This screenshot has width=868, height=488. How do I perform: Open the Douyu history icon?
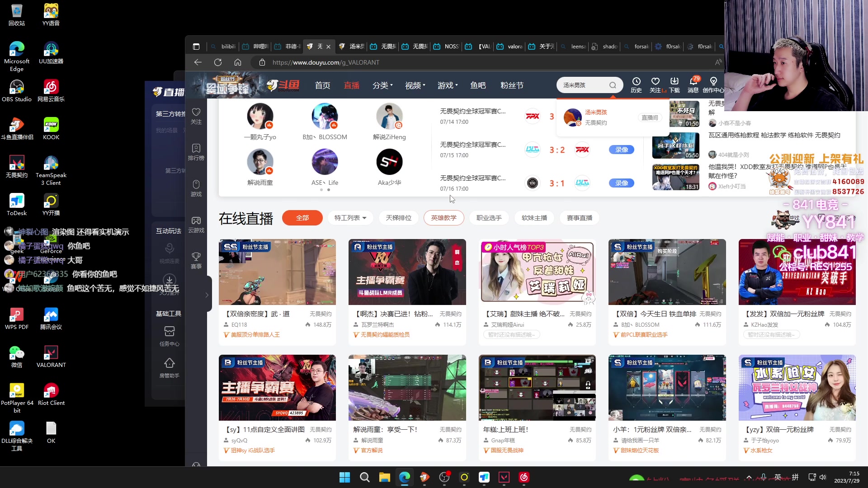(636, 84)
